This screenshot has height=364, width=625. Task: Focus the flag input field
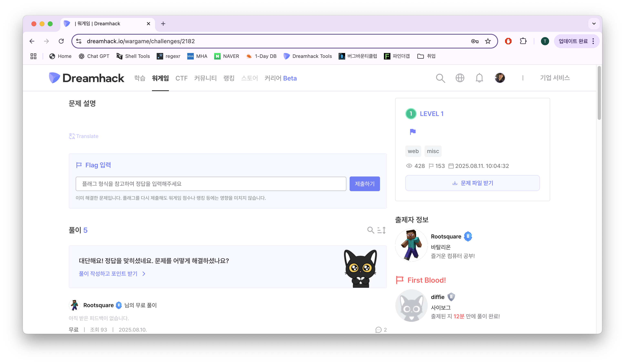211,184
